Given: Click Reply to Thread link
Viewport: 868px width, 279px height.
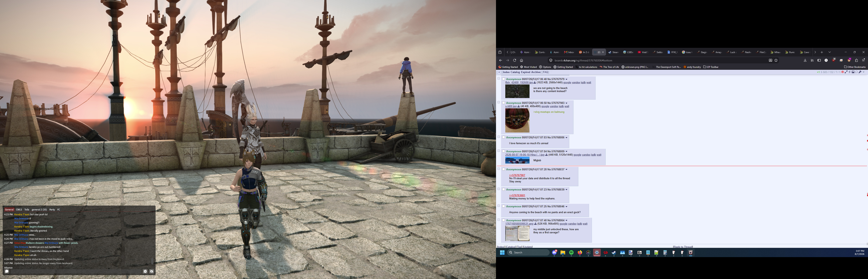Looking at the screenshot, I should 683,247.
